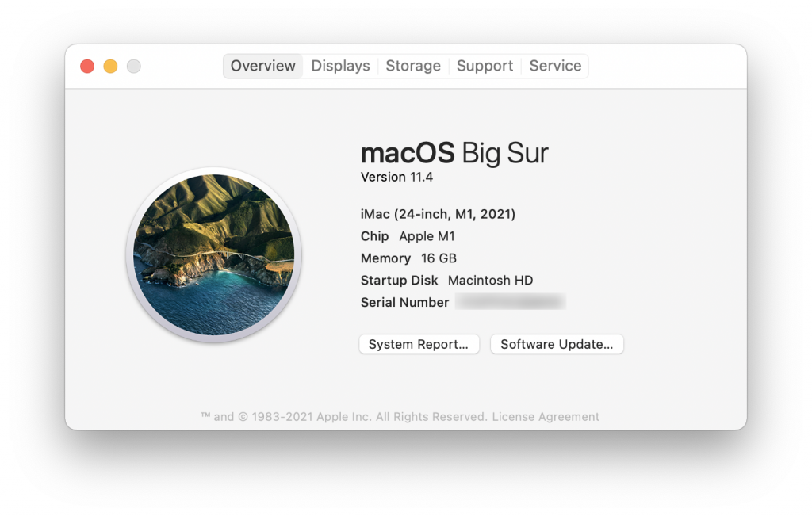Return to the Overview tab

pos(262,66)
